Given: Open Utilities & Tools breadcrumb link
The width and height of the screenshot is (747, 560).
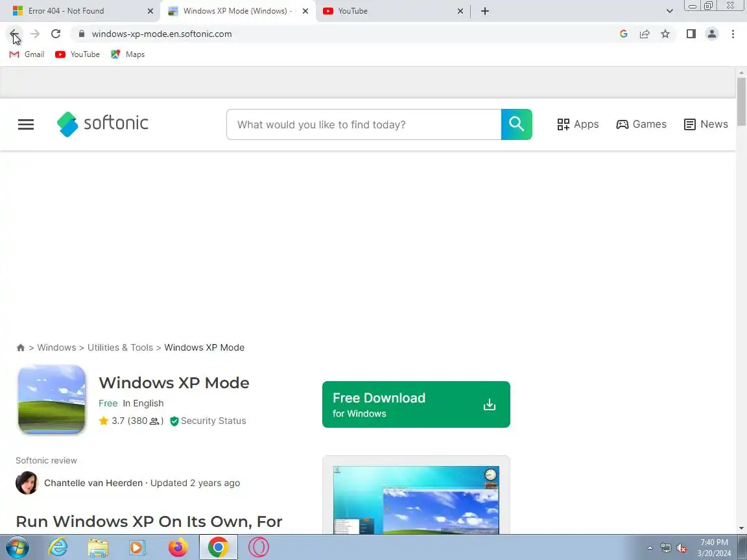Looking at the screenshot, I should click(120, 347).
